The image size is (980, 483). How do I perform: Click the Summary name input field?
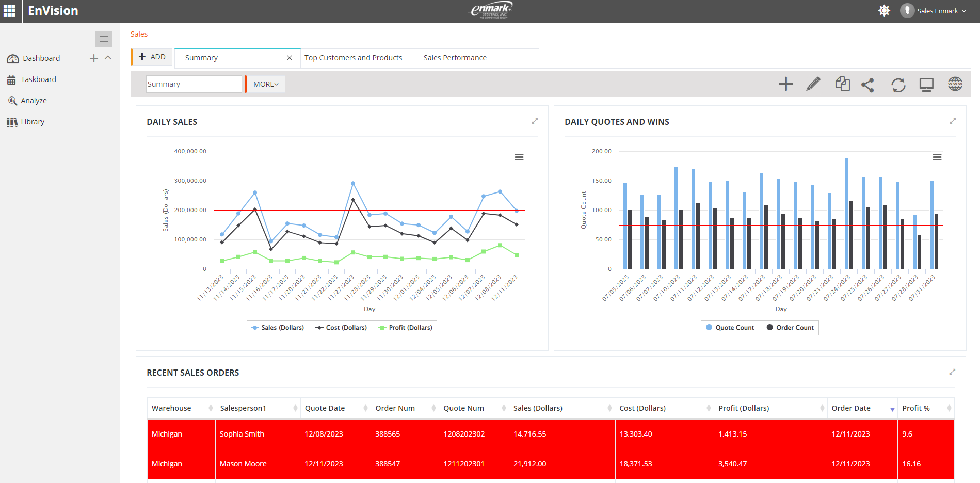[x=194, y=84]
